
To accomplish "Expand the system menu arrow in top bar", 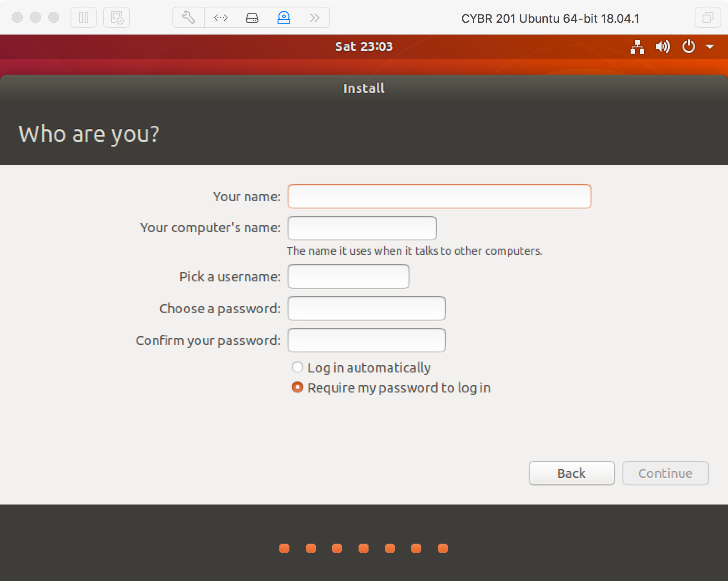I will pos(710,46).
